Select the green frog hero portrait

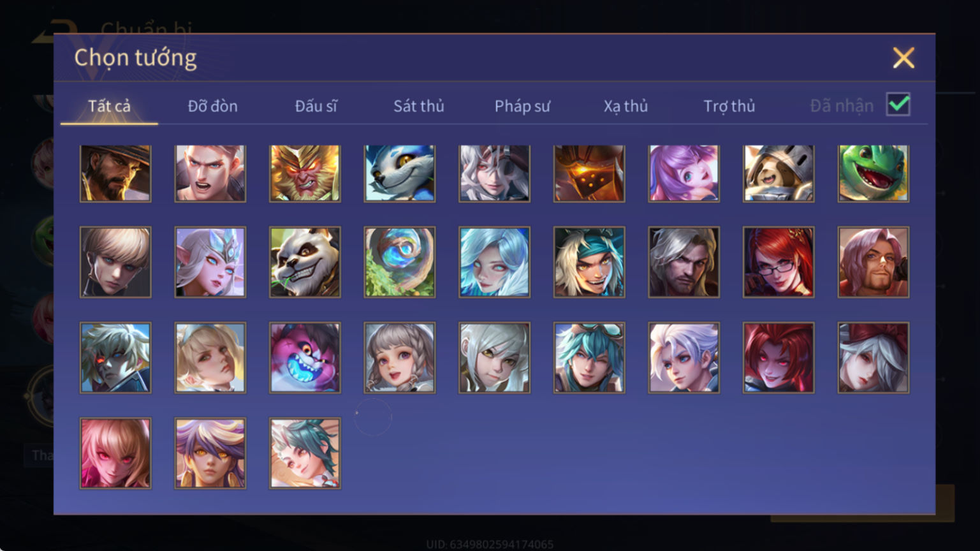click(873, 173)
